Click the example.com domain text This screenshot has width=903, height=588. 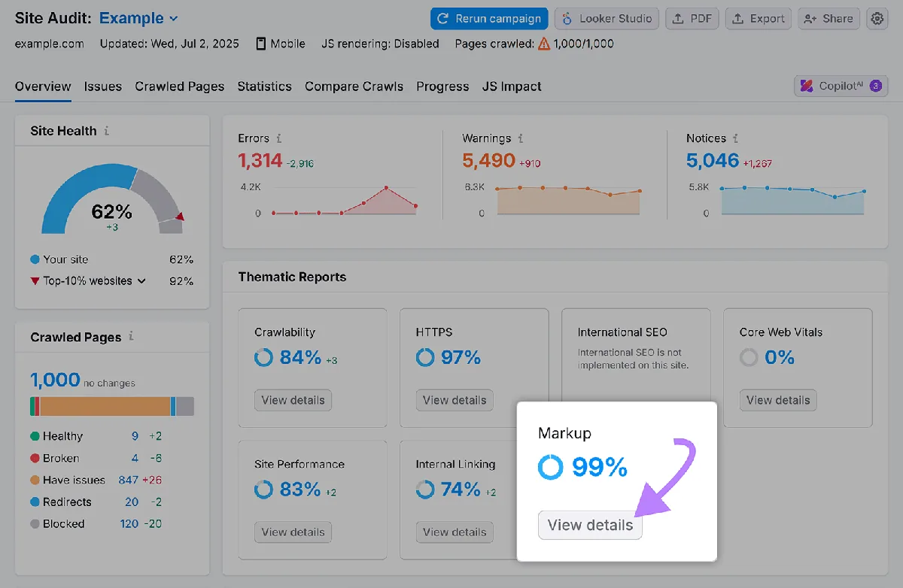click(x=50, y=44)
